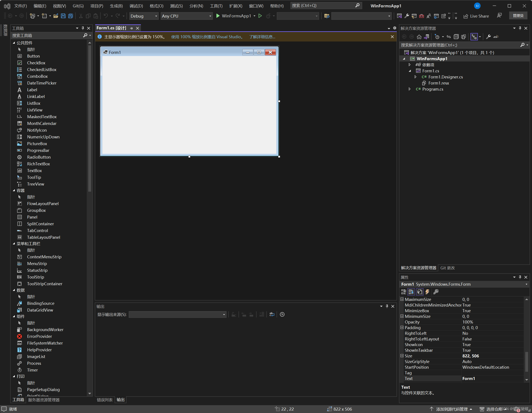Expand the Size property

pyautogui.click(x=402, y=356)
